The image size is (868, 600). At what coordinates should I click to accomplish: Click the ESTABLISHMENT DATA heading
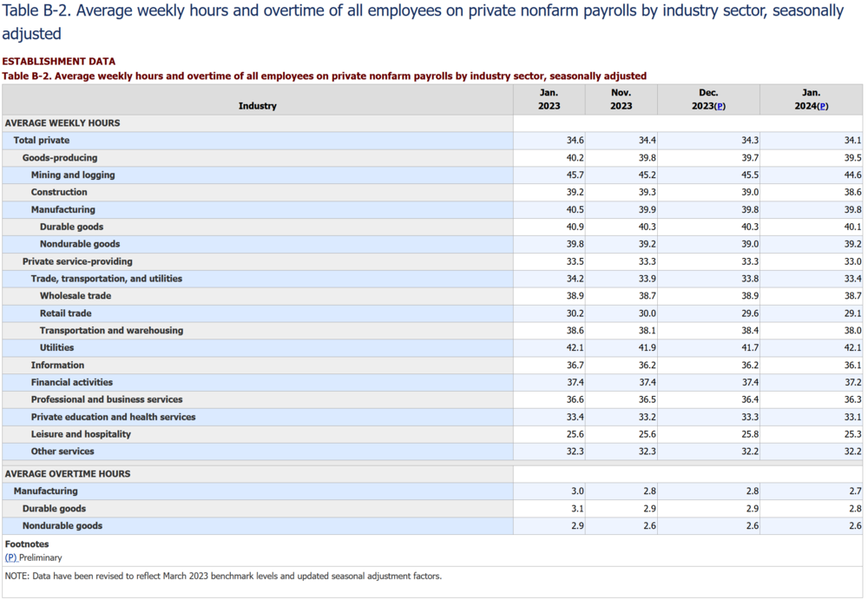click(x=59, y=62)
